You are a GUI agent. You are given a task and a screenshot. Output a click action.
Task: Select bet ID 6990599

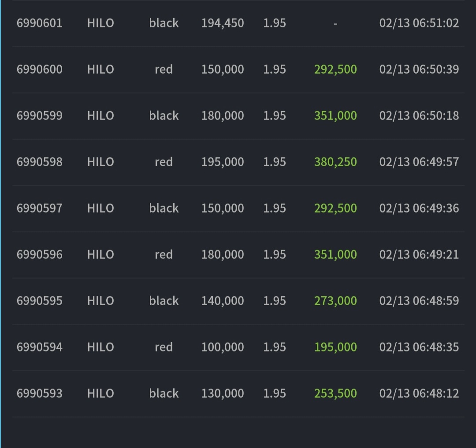(40, 116)
